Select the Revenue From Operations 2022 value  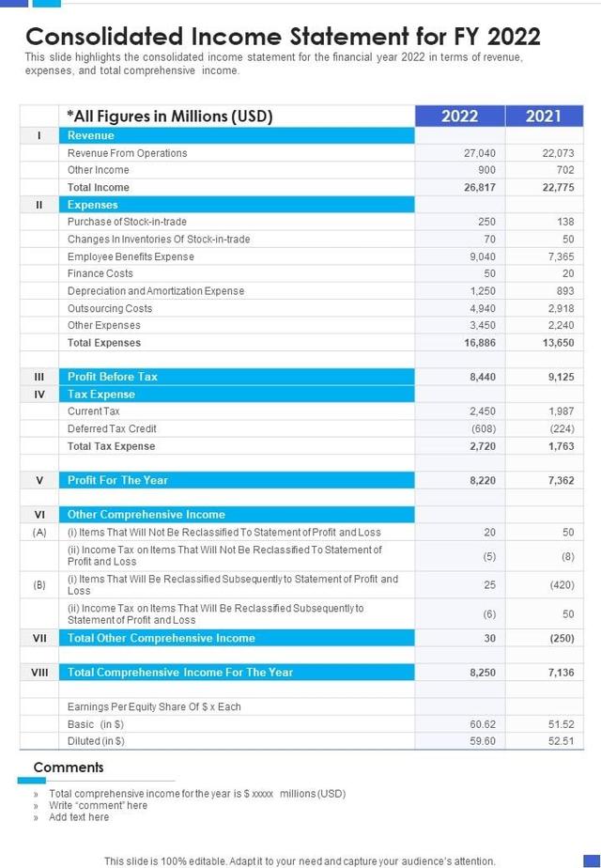(x=480, y=153)
